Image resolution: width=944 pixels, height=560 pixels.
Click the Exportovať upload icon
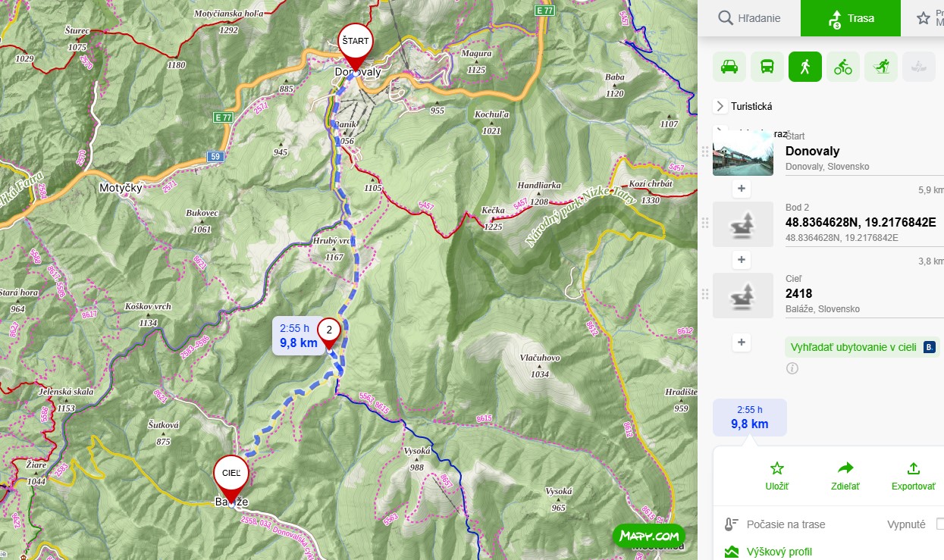[914, 468]
